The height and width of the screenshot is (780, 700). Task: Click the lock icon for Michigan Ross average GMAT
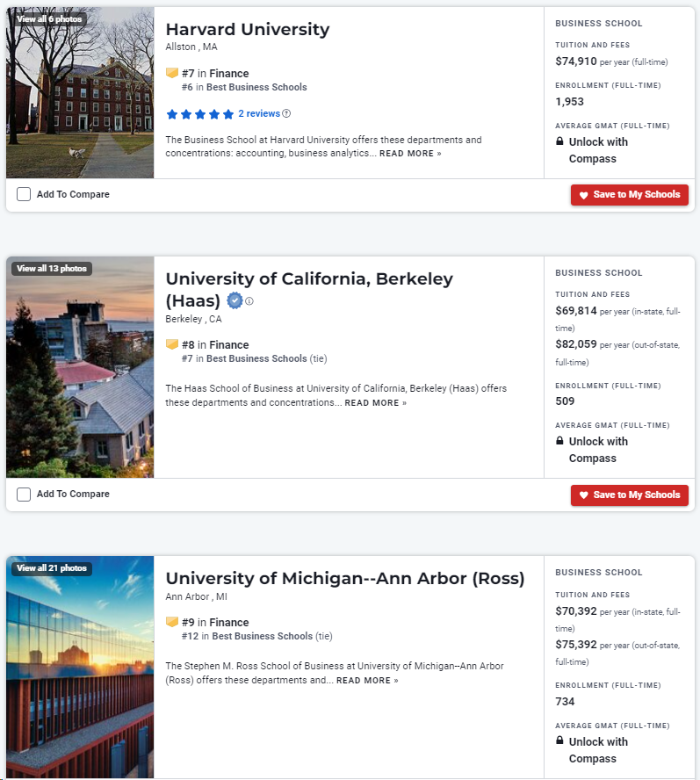[x=559, y=740]
